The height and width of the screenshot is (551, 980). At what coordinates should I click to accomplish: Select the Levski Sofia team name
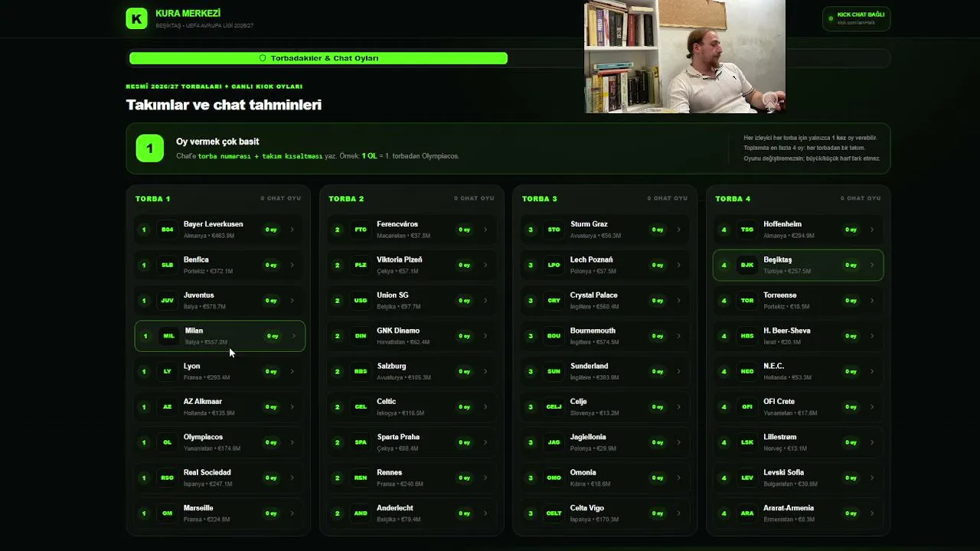coord(783,472)
